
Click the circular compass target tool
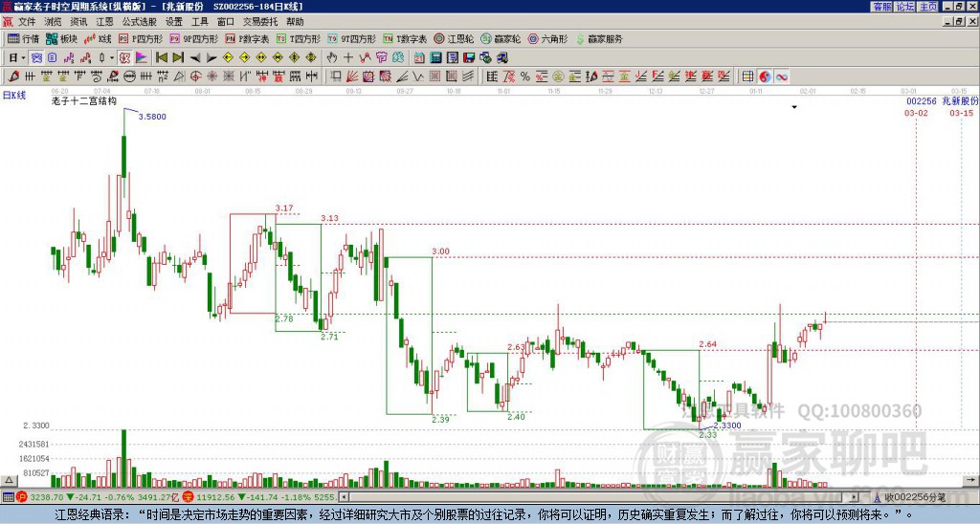pos(195,76)
